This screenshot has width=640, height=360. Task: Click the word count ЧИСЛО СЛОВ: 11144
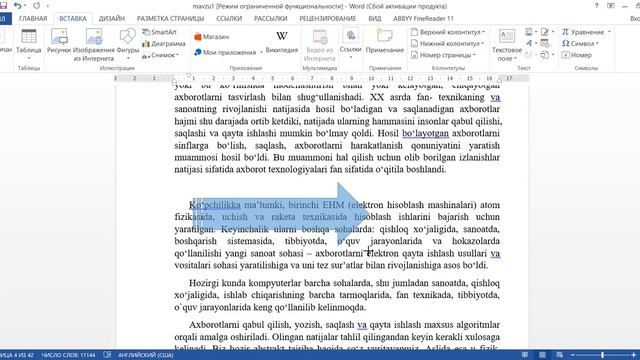(68, 355)
